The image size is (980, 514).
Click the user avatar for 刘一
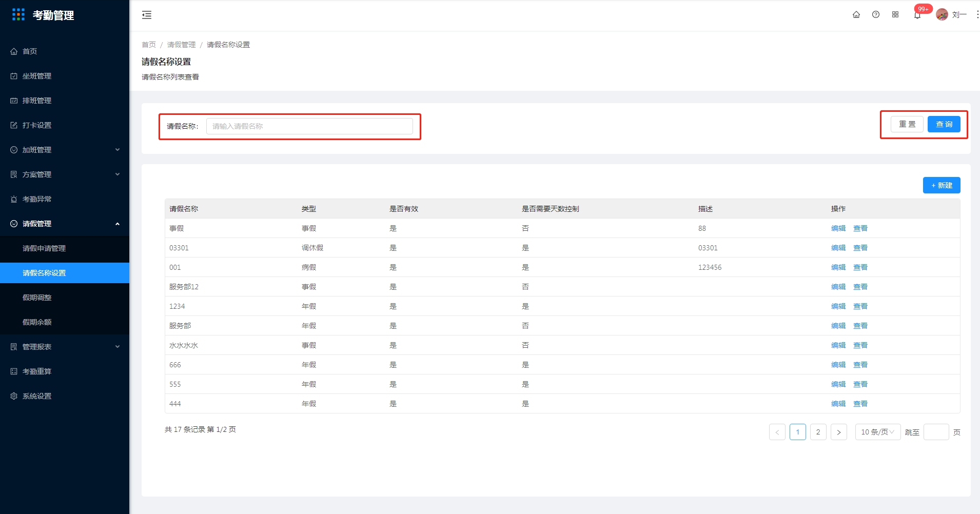click(x=942, y=14)
